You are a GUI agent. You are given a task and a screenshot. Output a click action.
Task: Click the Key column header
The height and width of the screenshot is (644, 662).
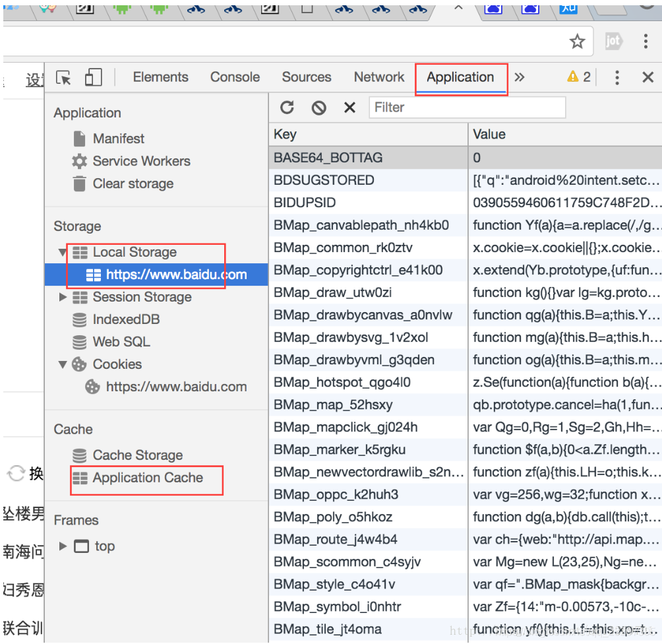point(368,135)
